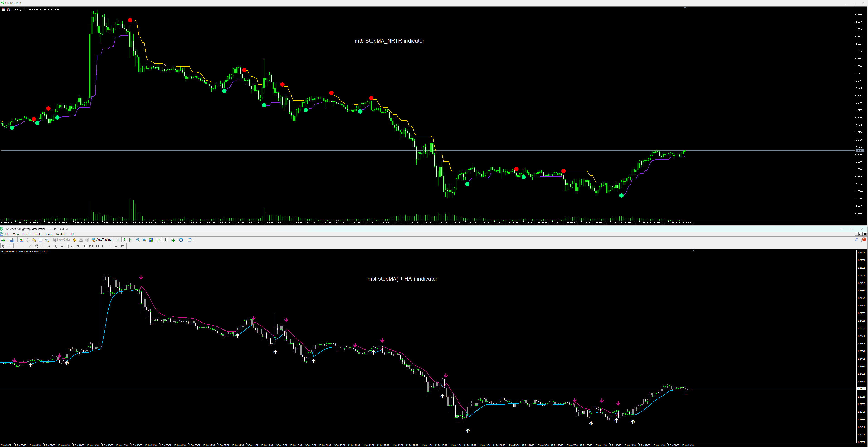Open the templates dropdown arrow
Screen dimensions: 868x447
pos(193,240)
